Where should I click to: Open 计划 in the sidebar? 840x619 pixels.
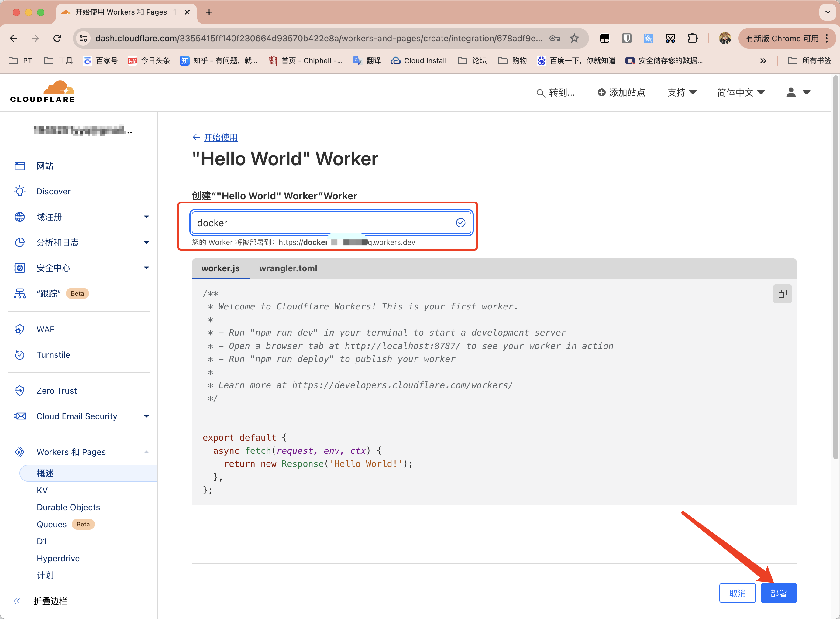(45, 575)
